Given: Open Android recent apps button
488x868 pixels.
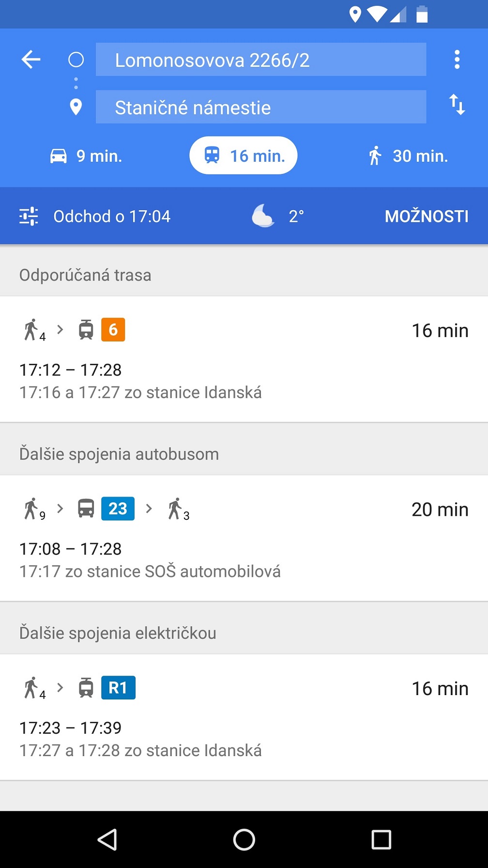Looking at the screenshot, I should [x=381, y=839].
